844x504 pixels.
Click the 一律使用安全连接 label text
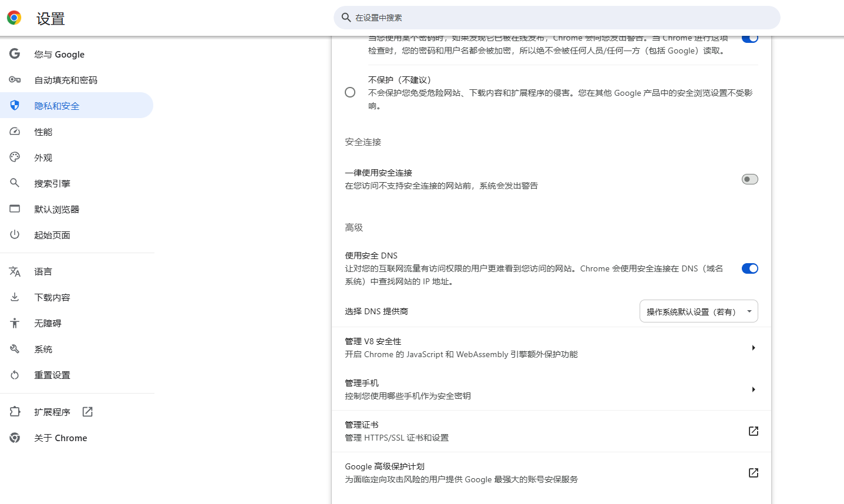(378, 173)
